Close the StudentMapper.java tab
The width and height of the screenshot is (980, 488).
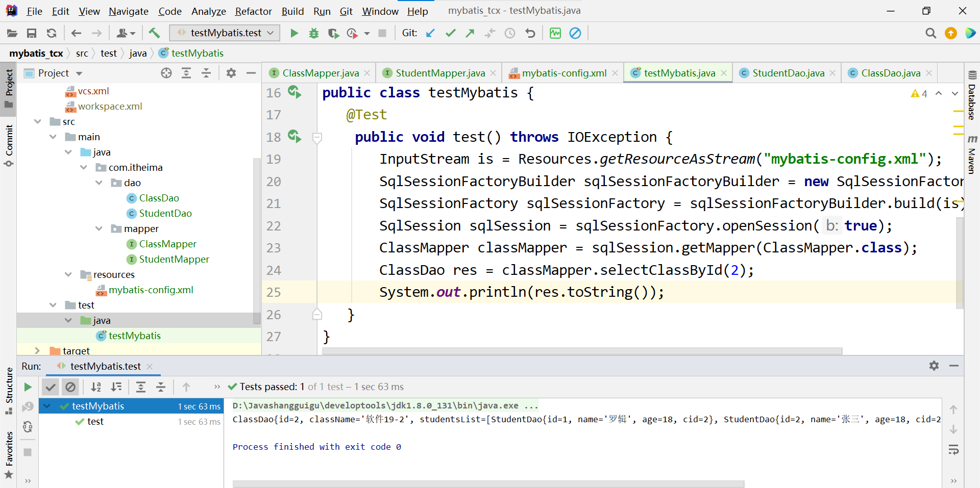(493, 73)
